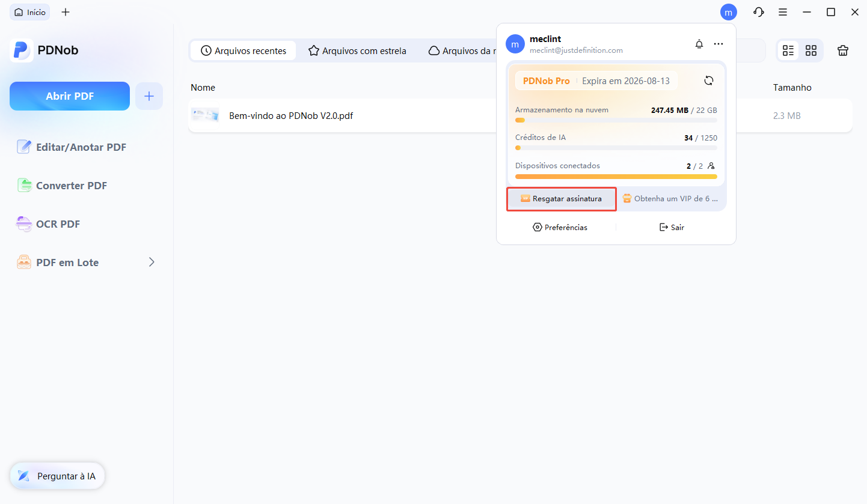
Task: Click the user avatar in title bar
Action: point(728,12)
